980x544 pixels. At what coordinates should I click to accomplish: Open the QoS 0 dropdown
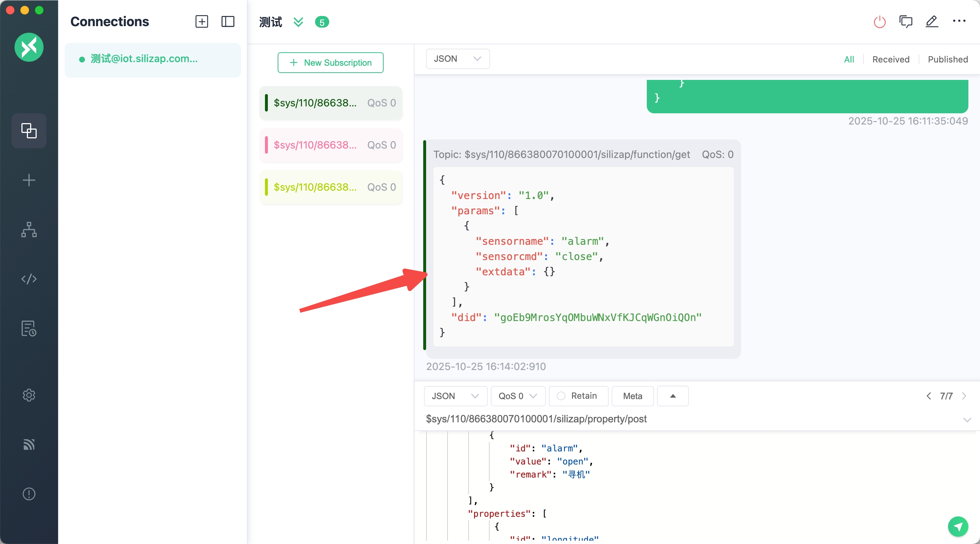tap(518, 396)
